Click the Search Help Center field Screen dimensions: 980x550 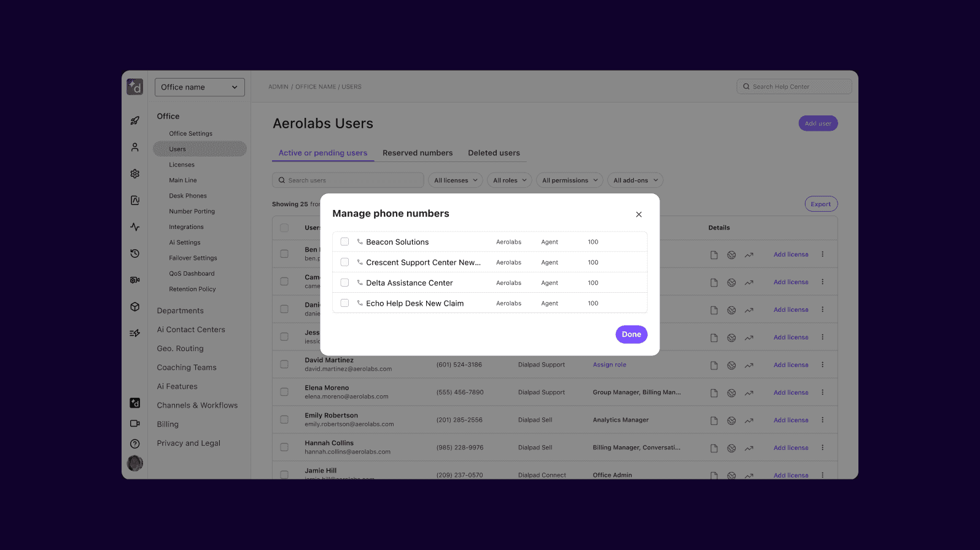tap(794, 87)
